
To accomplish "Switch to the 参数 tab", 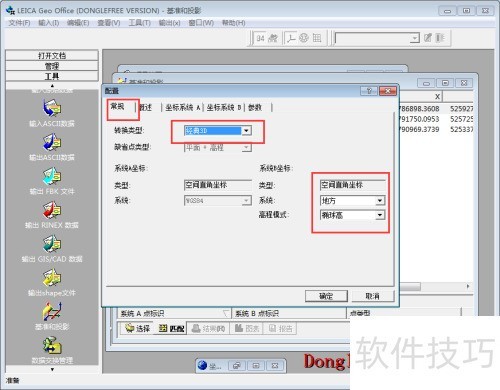I will (x=255, y=107).
